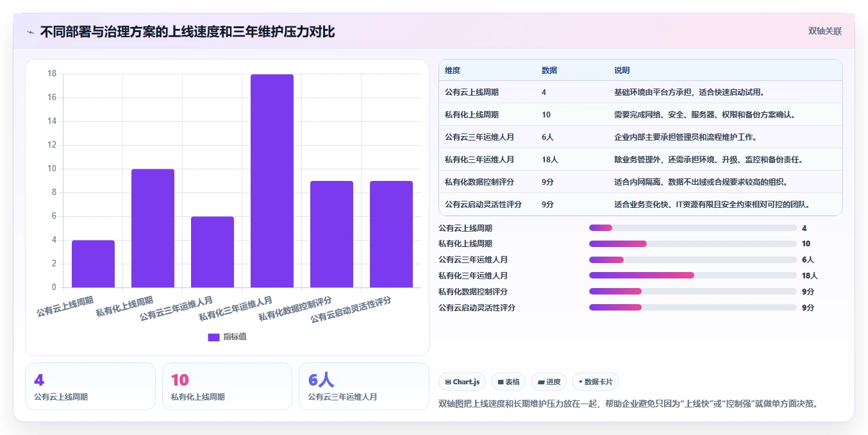Image resolution: width=868 pixels, height=435 pixels.
Task: Click the lightning icon beside the title
Action: point(30,32)
